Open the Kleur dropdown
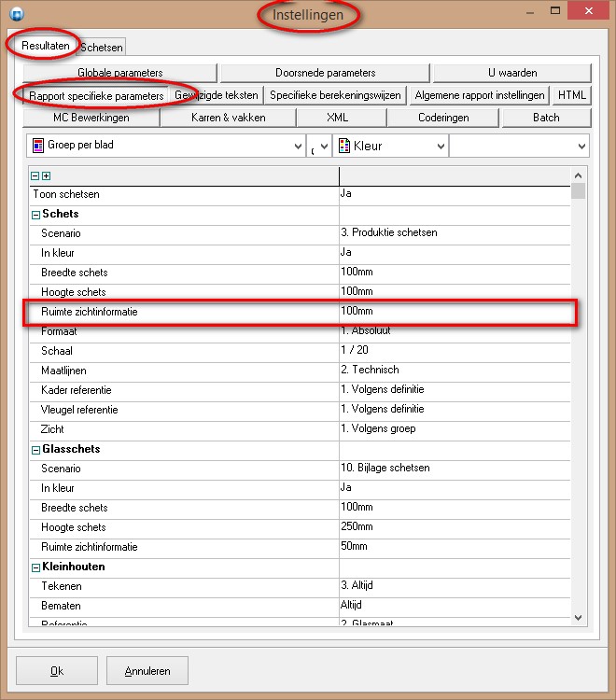The image size is (616, 700). pos(441,146)
